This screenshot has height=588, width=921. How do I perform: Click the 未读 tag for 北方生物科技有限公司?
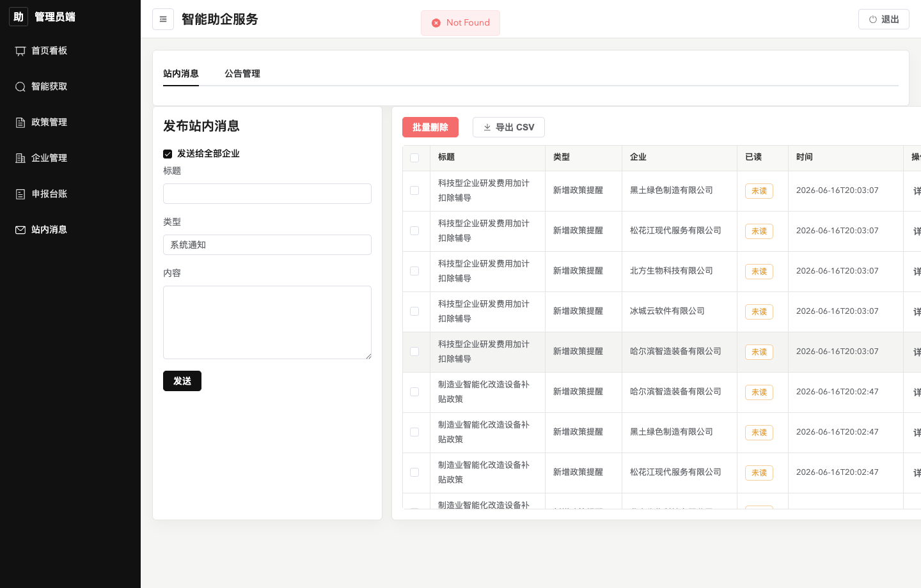[x=759, y=272]
